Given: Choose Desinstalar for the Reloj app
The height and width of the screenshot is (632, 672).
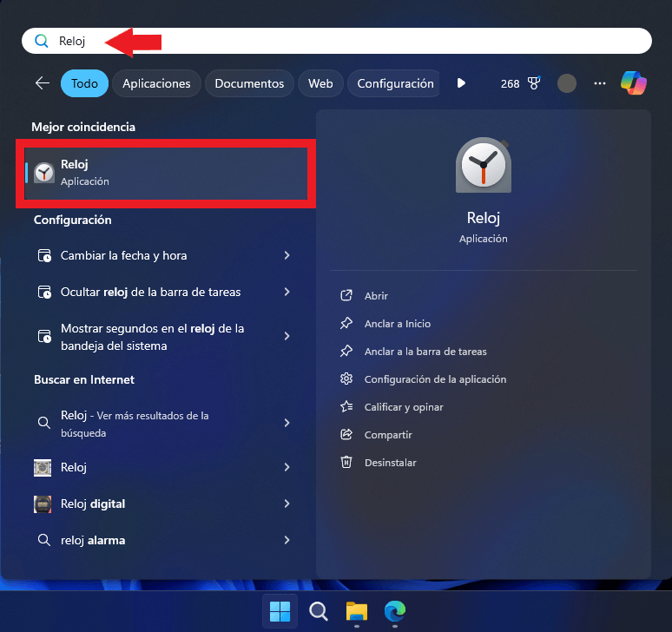Looking at the screenshot, I should click(391, 463).
